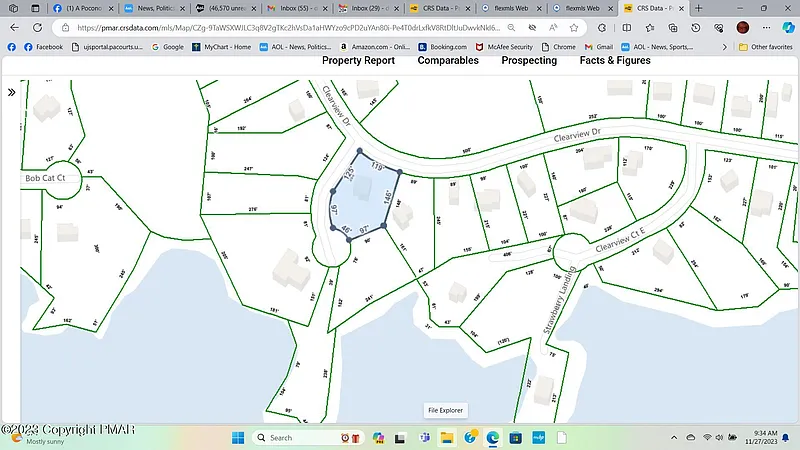Reload the page with the Refresh icon

coord(38,28)
